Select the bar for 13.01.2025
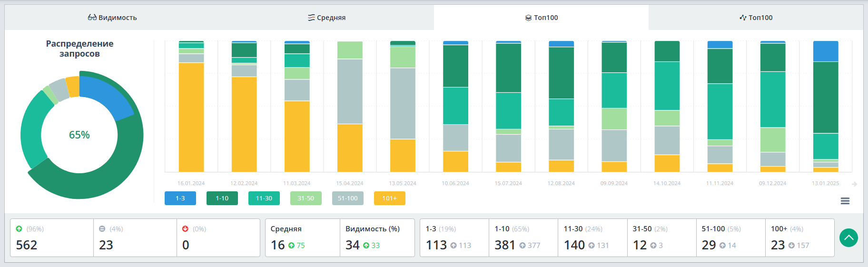Screen dimensions: 868x267 826,107
